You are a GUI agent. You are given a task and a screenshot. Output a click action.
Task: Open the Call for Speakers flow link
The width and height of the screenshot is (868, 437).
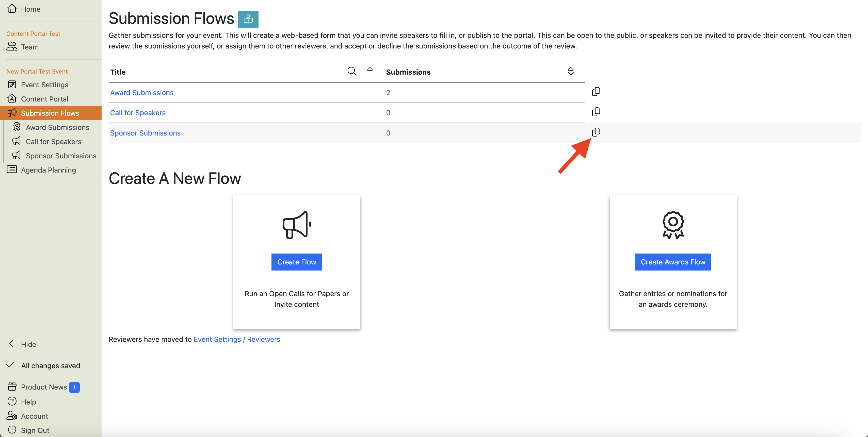point(137,112)
